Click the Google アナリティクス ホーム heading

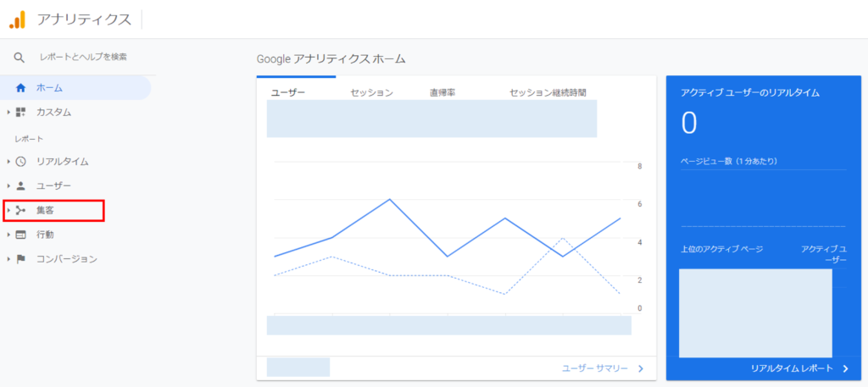tap(331, 58)
